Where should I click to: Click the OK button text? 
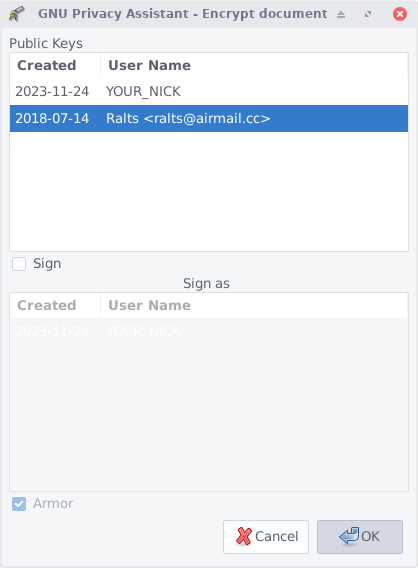(x=370, y=536)
